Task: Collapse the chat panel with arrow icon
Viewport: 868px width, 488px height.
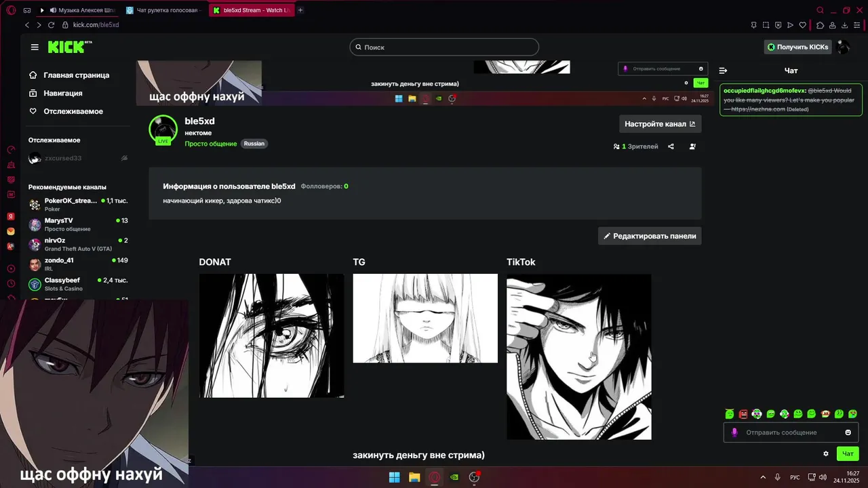Action: point(723,70)
